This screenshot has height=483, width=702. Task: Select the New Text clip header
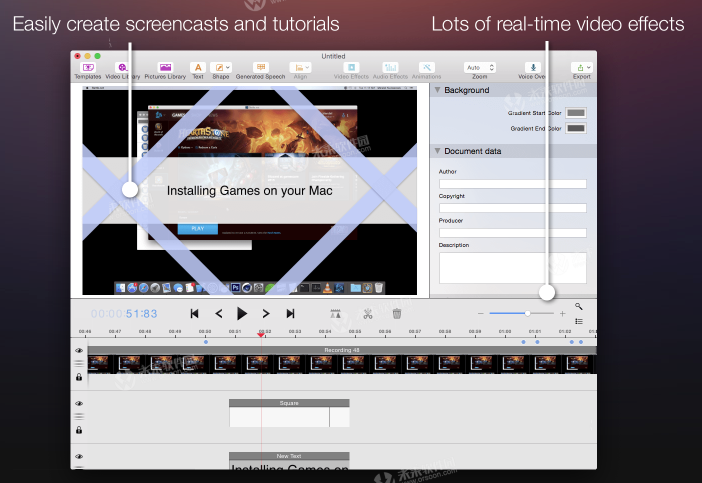pyautogui.click(x=289, y=456)
